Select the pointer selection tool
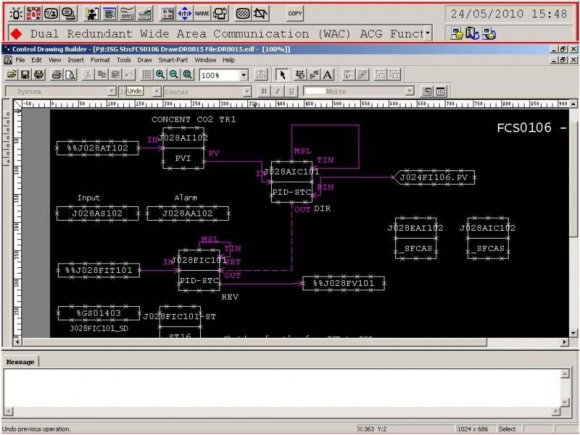The image size is (580, 435). 282,75
